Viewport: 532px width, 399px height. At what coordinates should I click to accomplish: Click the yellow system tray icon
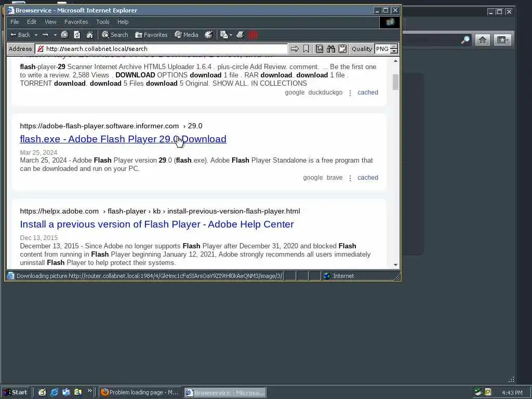[488, 392]
